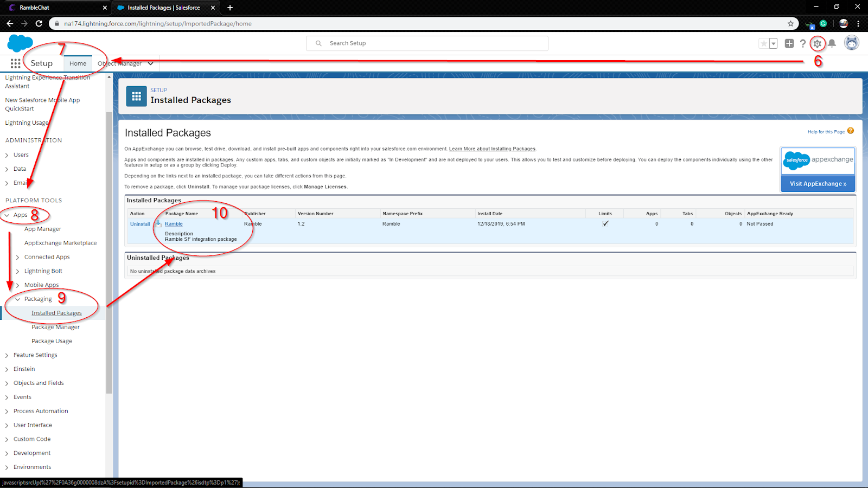Collapse the Apps section
The height and width of the screenshot is (488, 868).
tap(7, 215)
